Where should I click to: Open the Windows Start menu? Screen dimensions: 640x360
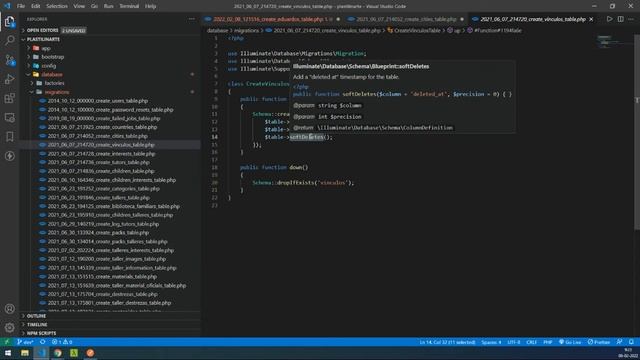(7, 353)
